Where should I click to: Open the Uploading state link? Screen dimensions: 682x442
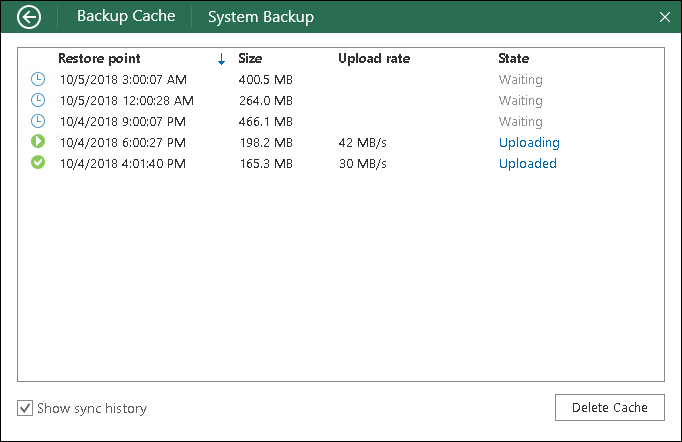pos(529,143)
